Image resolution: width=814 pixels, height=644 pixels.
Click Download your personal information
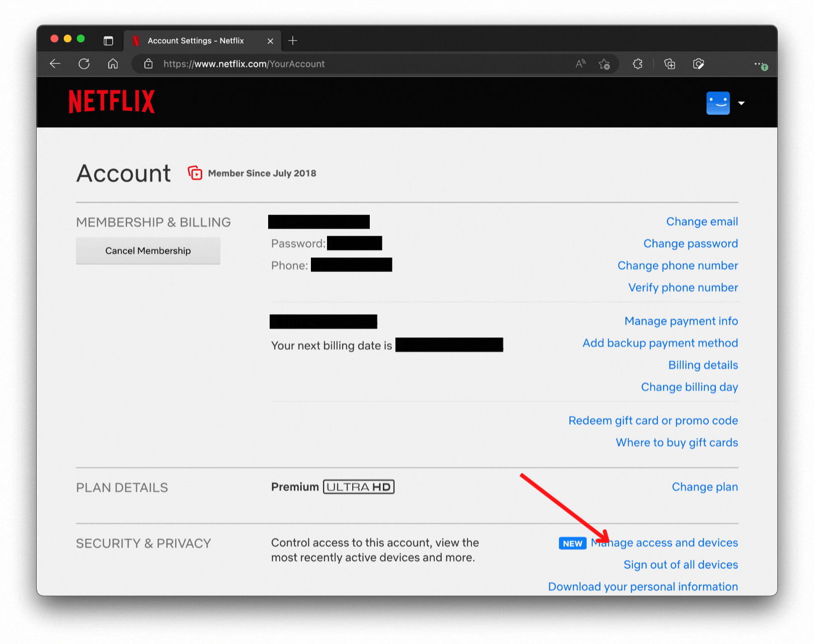(x=643, y=587)
